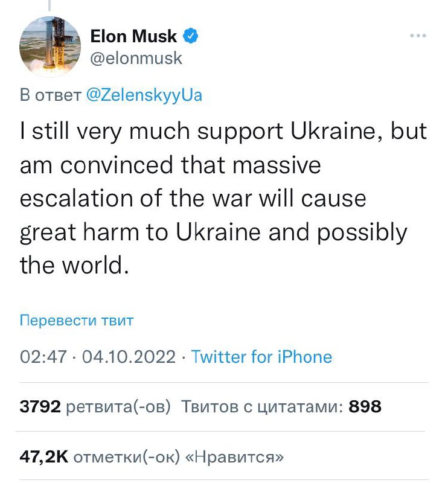The image size is (448, 483).
Task: Open the @ZelenskyyUa mention link
Action: (144, 95)
